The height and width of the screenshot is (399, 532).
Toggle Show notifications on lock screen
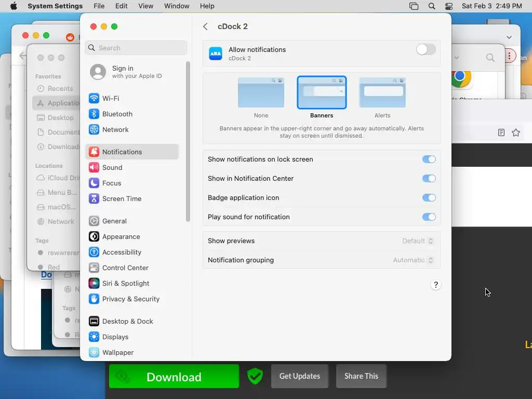429,159
